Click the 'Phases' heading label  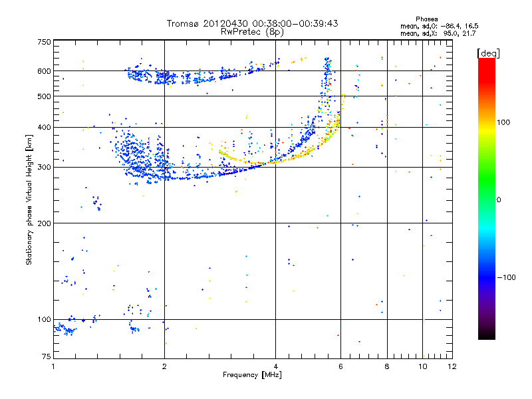(427, 19)
